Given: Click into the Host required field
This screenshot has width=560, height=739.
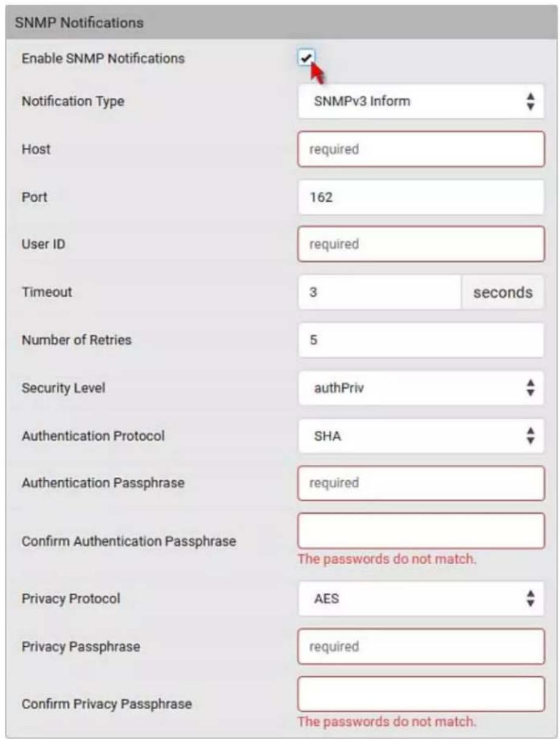Looking at the screenshot, I should point(421,149).
